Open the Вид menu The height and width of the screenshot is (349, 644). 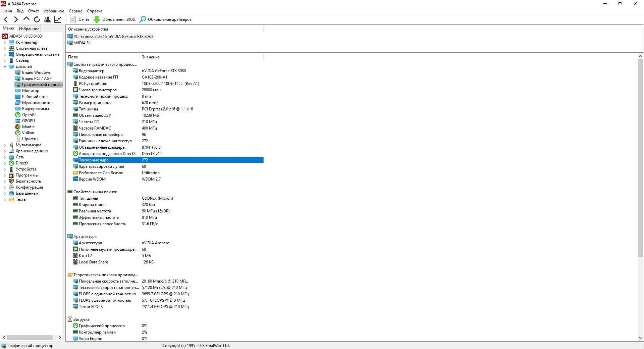click(20, 11)
